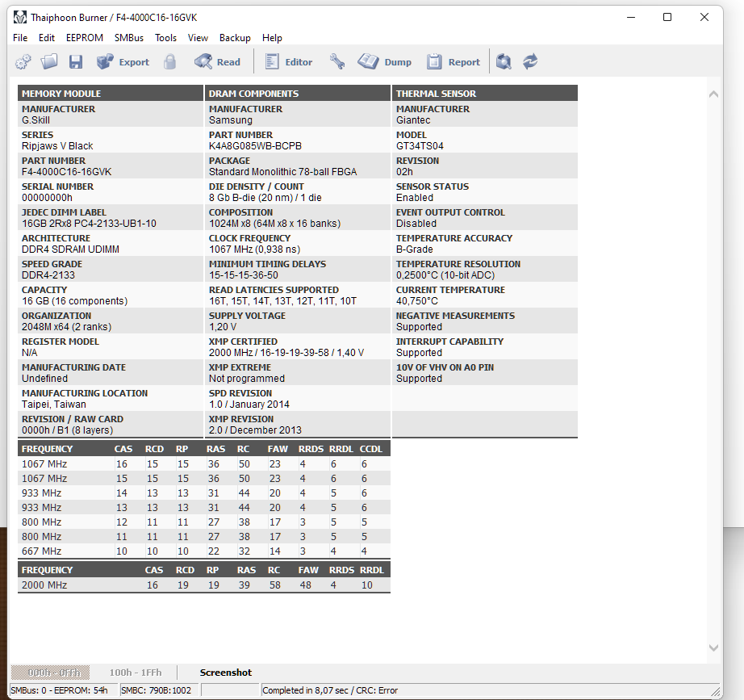Screen dimensions: 744x700
Task: Click the 2000 MHz XMP timing row
Action: pos(204,585)
